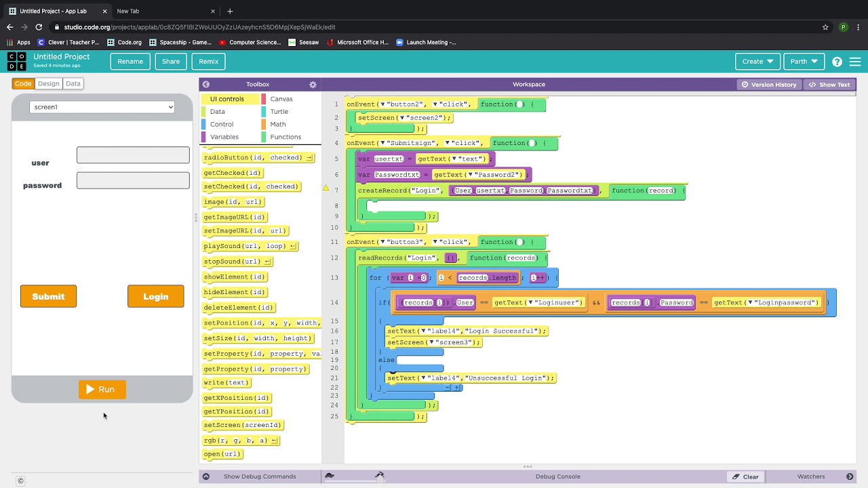The image size is (868, 488).
Task: Reload the page using the browser refresh icon
Action: (39, 27)
